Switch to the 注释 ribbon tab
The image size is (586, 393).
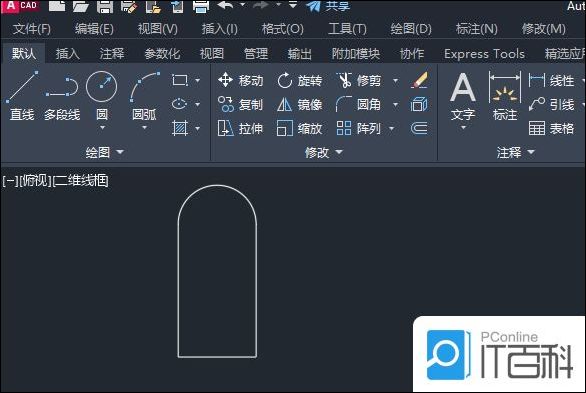click(112, 54)
